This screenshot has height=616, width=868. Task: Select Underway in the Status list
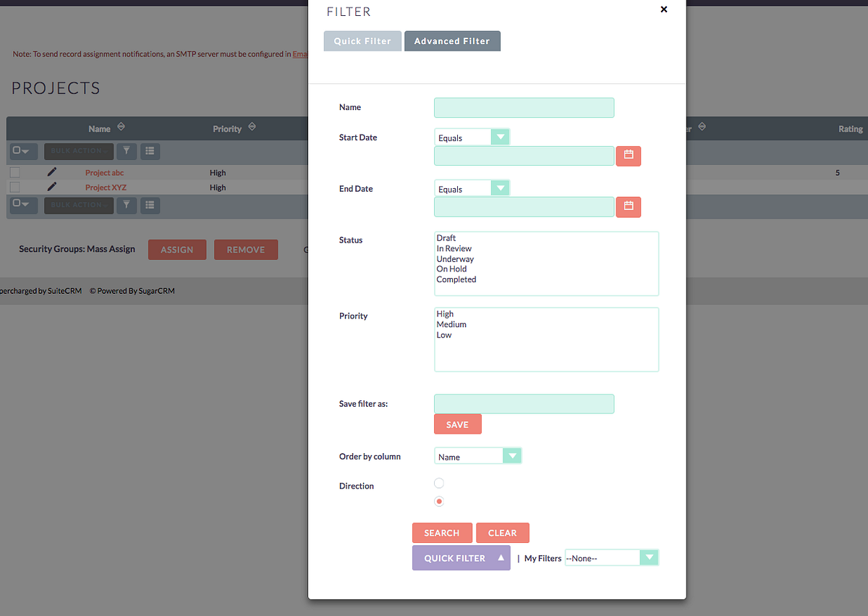tap(455, 258)
